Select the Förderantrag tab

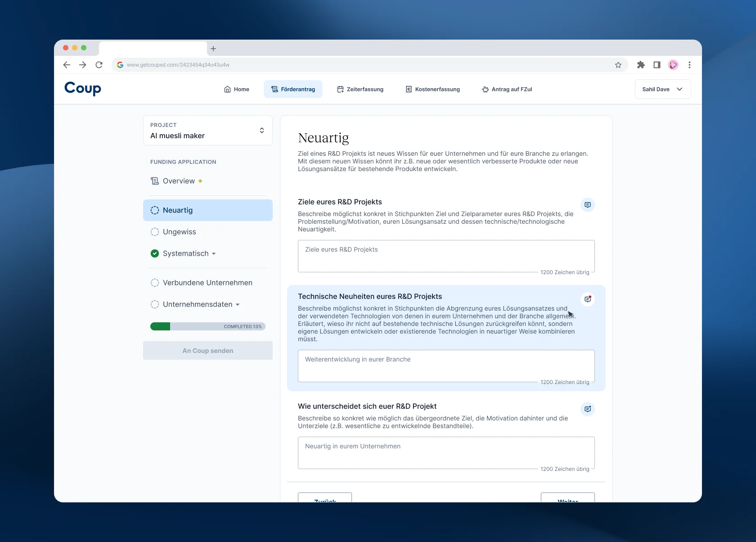pyautogui.click(x=293, y=89)
